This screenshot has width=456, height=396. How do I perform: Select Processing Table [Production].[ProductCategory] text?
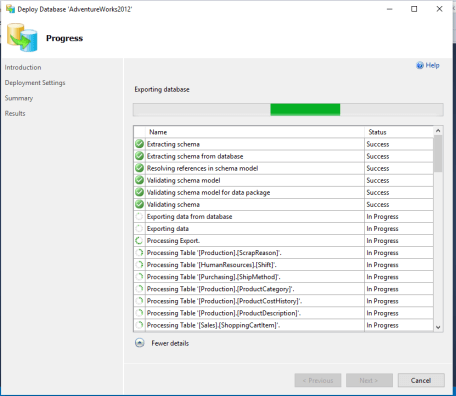[x=221, y=289]
